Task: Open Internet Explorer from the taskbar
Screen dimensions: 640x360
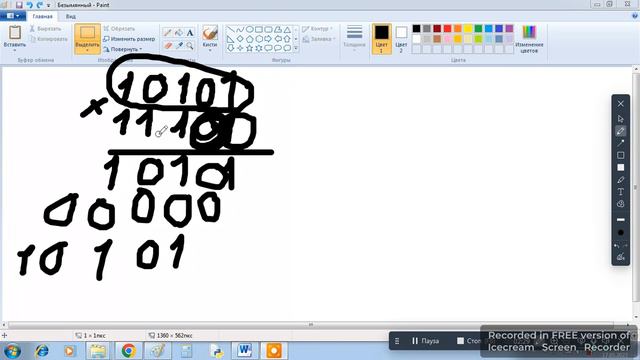Action: [42, 351]
